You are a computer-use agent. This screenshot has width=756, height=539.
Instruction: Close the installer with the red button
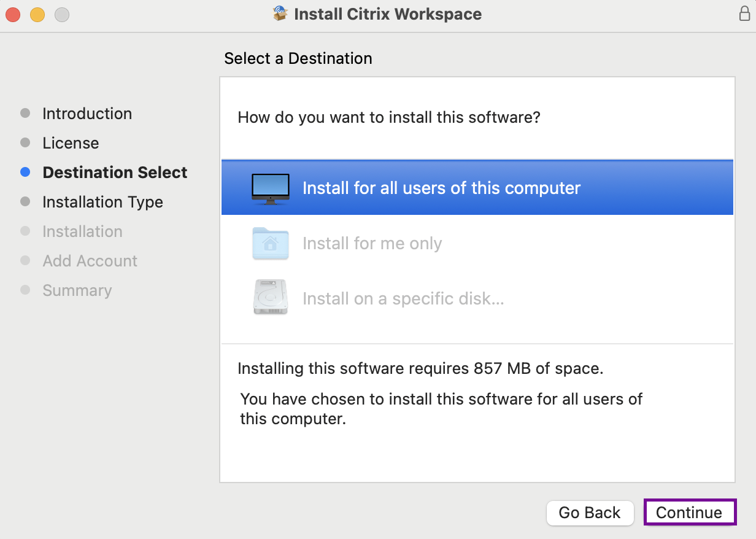13,14
